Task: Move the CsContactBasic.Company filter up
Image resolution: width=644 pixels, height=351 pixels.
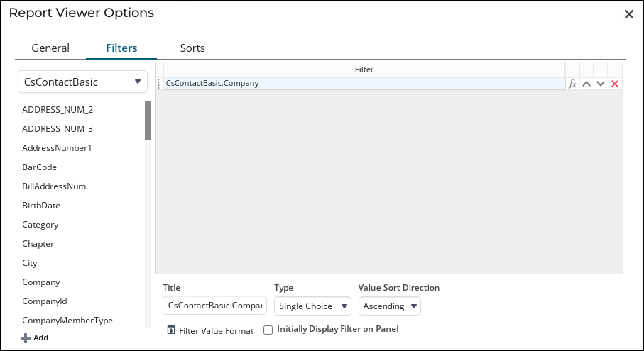Action: tap(586, 84)
